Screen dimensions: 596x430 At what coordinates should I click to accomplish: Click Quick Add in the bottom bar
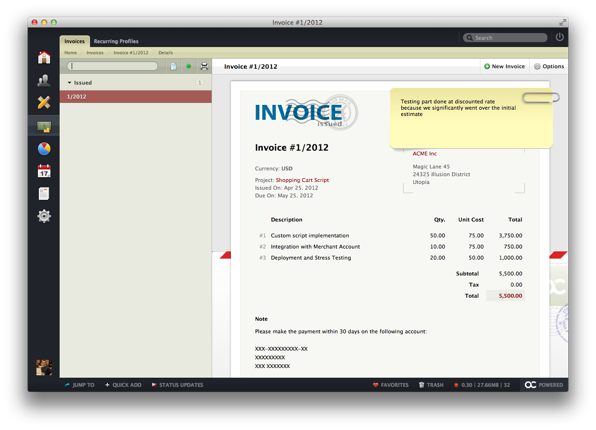pyautogui.click(x=123, y=385)
